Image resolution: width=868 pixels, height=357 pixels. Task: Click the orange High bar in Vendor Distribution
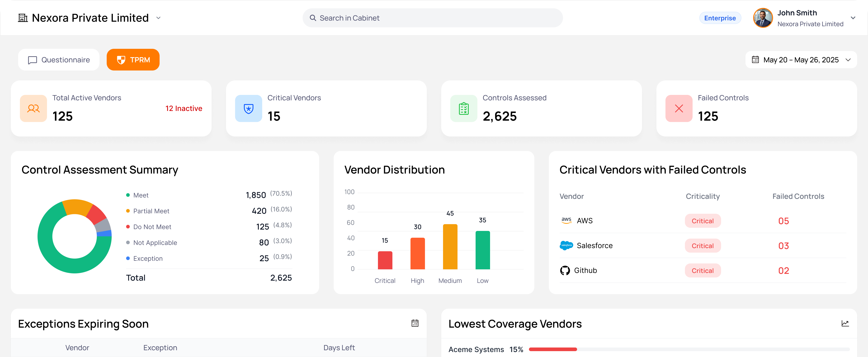coord(417,254)
